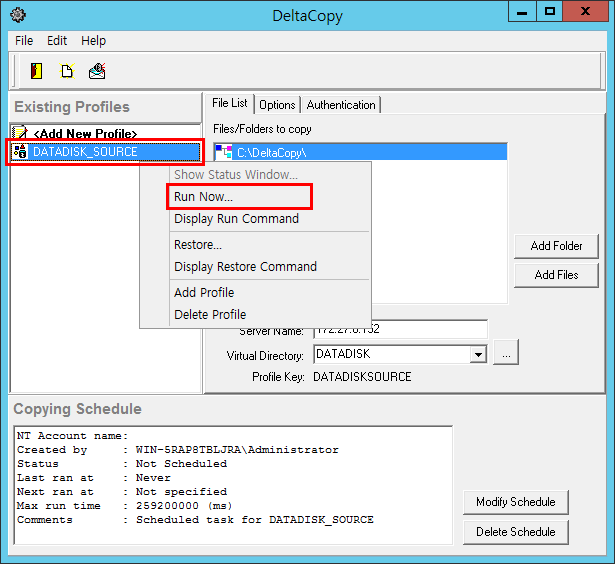The width and height of the screenshot is (615, 564).
Task: Select Add Profile from context menu
Action: (x=204, y=293)
